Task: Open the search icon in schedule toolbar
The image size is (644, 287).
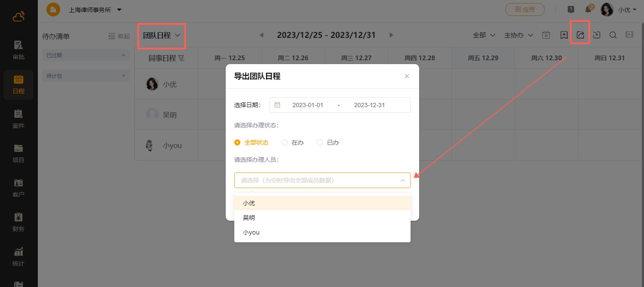Action: 613,35
